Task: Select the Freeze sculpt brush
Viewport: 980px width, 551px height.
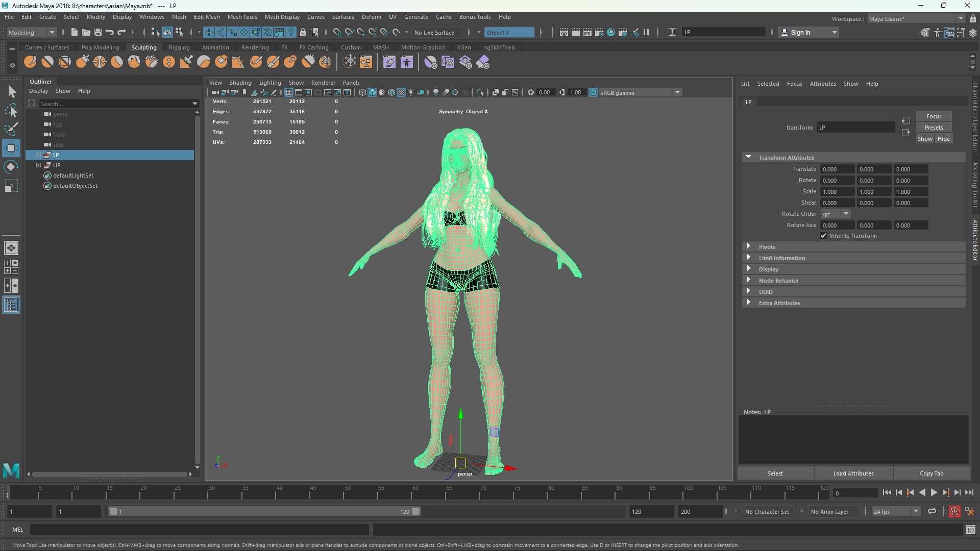Action: click(325, 62)
